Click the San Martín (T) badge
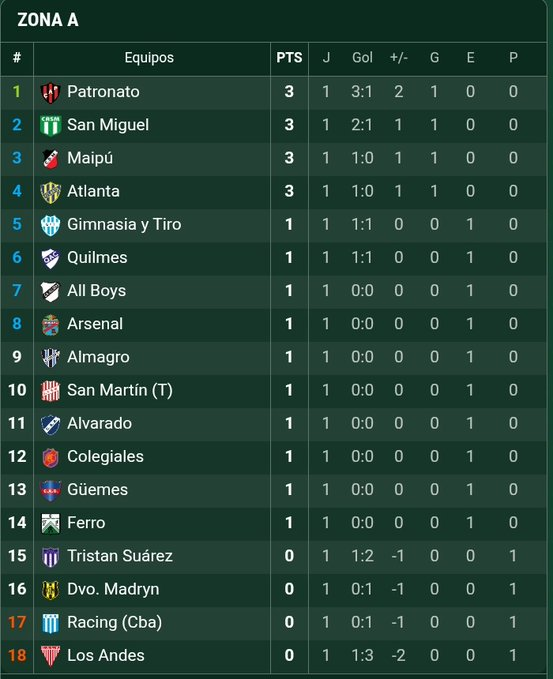Image resolution: width=553 pixels, height=679 pixels. pos(50,391)
